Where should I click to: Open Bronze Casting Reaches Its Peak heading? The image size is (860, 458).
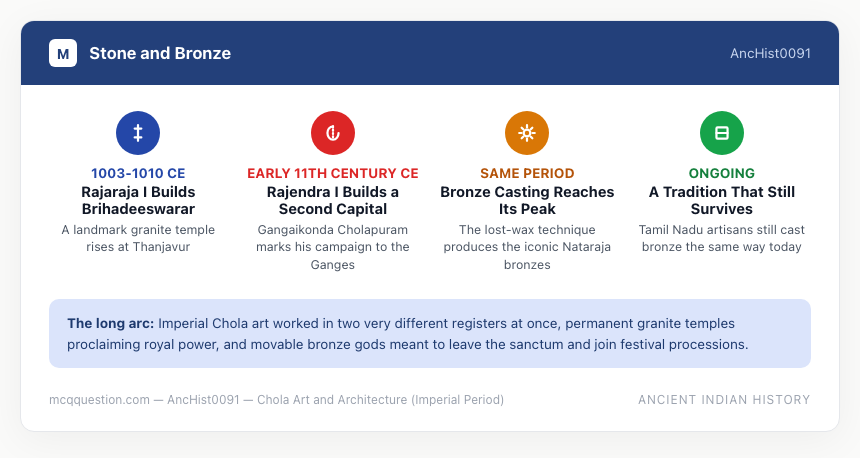click(x=527, y=200)
